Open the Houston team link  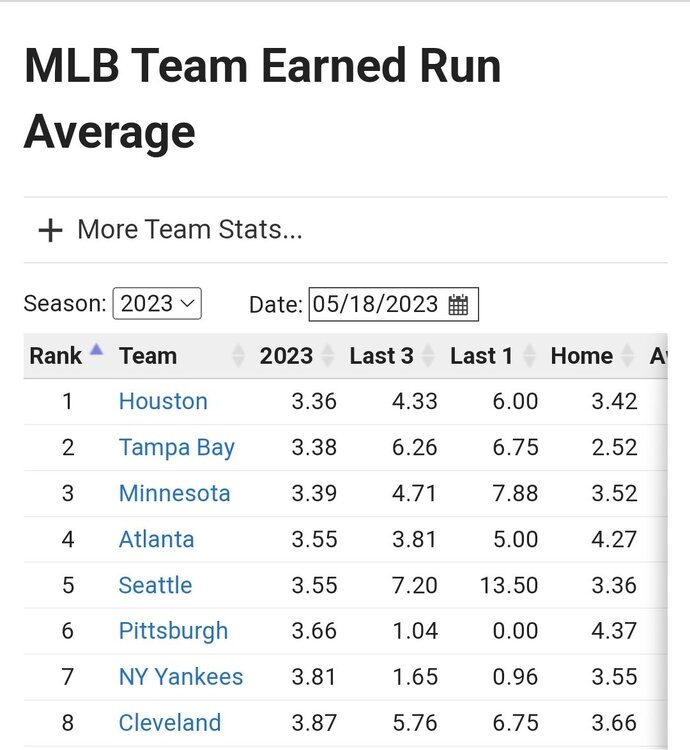click(163, 402)
